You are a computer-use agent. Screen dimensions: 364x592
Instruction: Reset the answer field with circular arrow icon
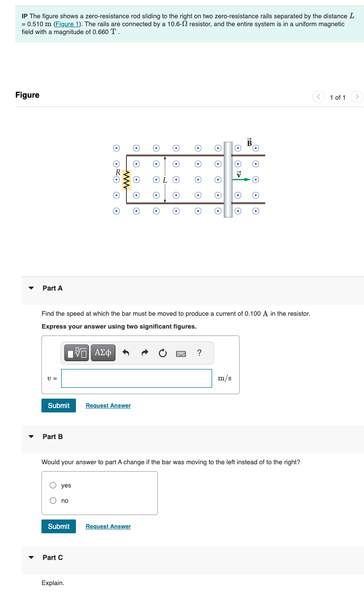click(x=163, y=352)
